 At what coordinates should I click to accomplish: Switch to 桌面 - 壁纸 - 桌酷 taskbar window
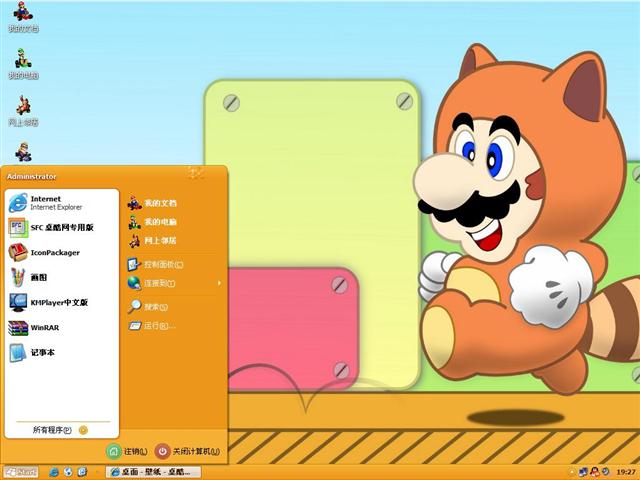point(153,472)
